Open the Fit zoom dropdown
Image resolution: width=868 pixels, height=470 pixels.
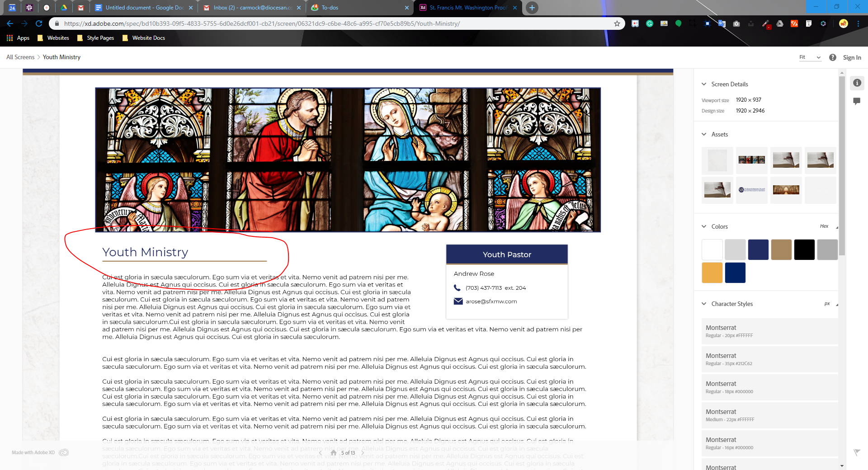pyautogui.click(x=810, y=57)
